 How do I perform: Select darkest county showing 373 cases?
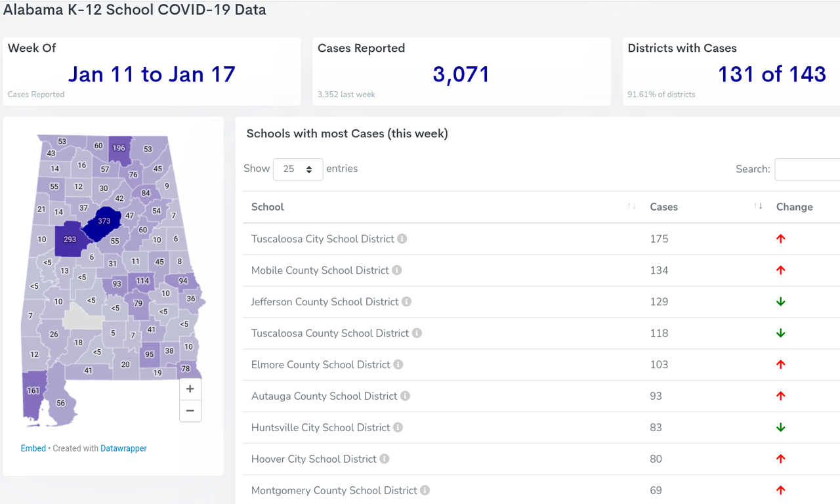point(103,222)
